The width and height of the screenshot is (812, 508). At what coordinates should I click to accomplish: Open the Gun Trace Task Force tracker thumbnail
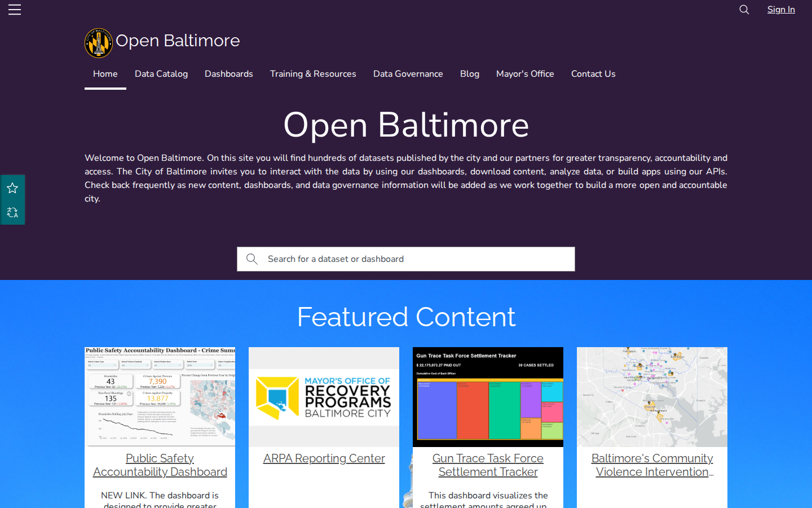tap(488, 397)
